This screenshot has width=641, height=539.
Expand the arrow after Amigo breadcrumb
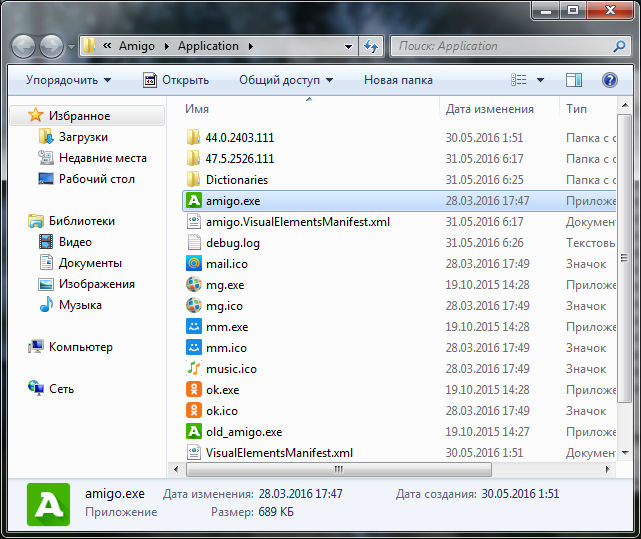click(x=166, y=47)
